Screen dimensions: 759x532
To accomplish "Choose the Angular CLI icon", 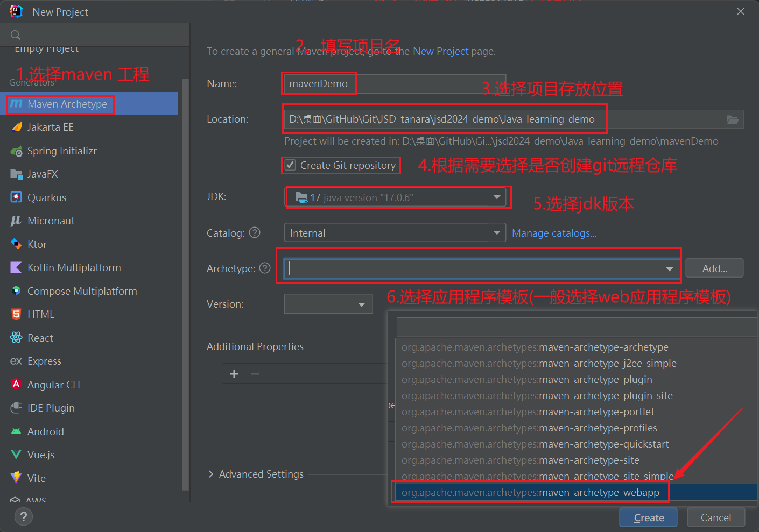I will point(17,385).
